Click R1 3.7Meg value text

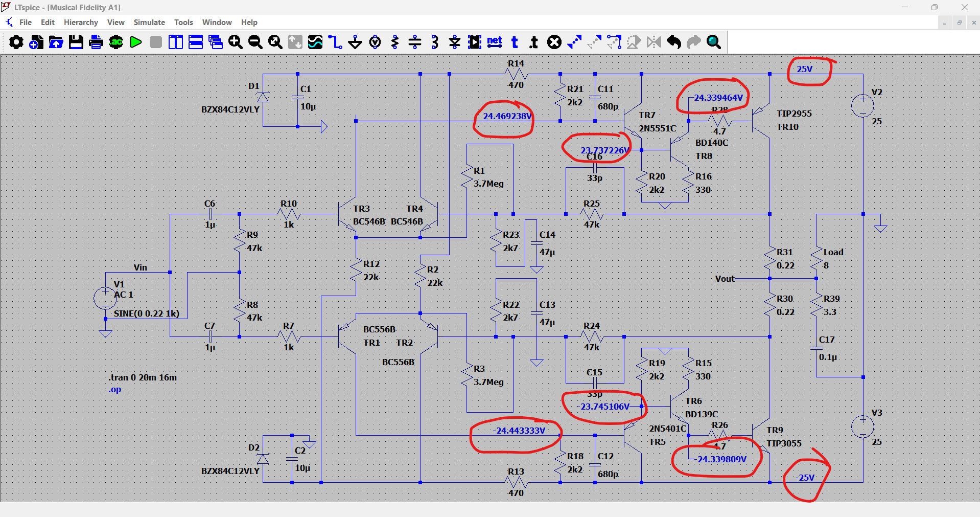(x=488, y=184)
